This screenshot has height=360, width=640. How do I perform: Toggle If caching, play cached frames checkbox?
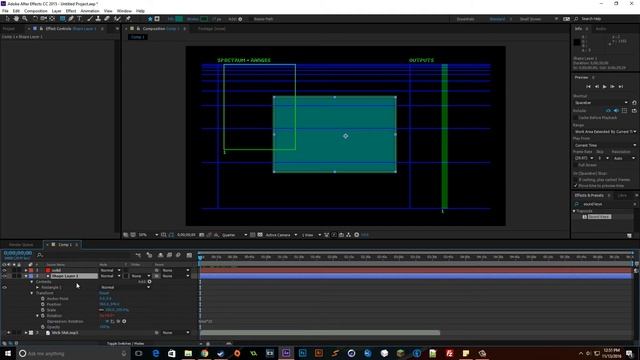point(576,180)
